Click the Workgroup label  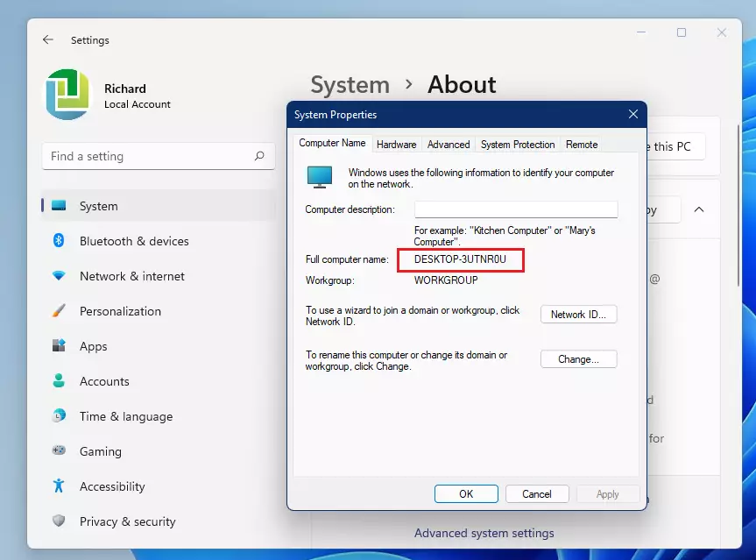click(x=329, y=280)
